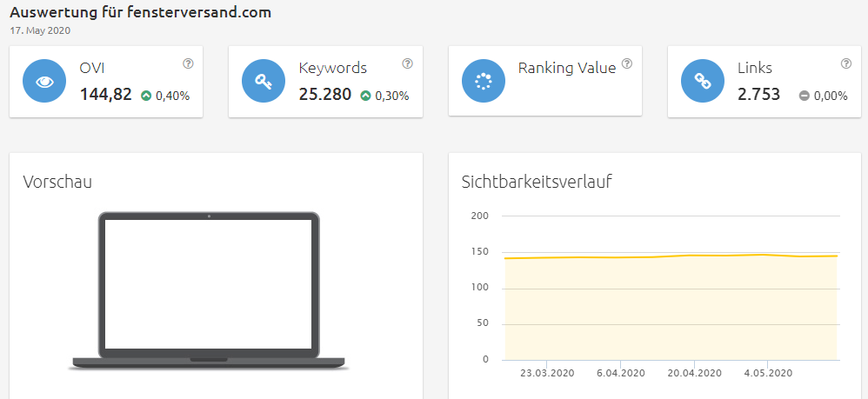Image resolution: width=868 pixels, height=399 pixels.
Task: Select the Links count 2.753
Action: tap(758, 95)
